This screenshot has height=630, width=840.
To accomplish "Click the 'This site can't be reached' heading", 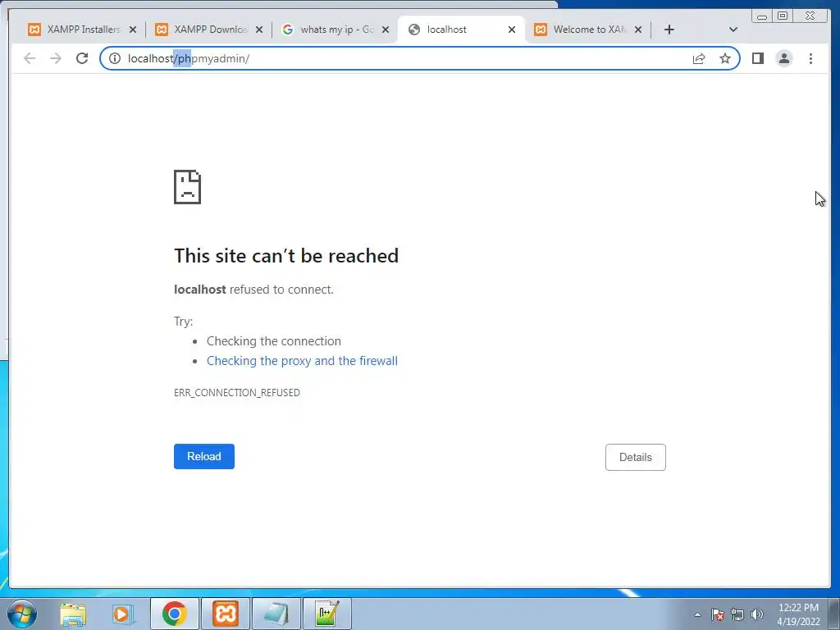I will point(286,256).
